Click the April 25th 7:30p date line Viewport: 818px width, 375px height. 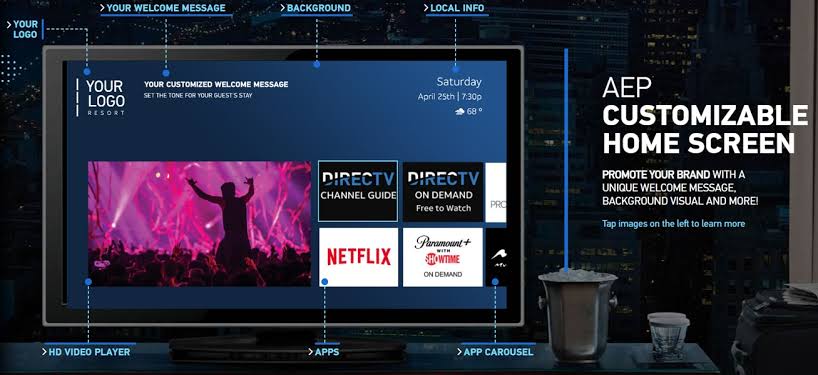(x=450, y=97)
